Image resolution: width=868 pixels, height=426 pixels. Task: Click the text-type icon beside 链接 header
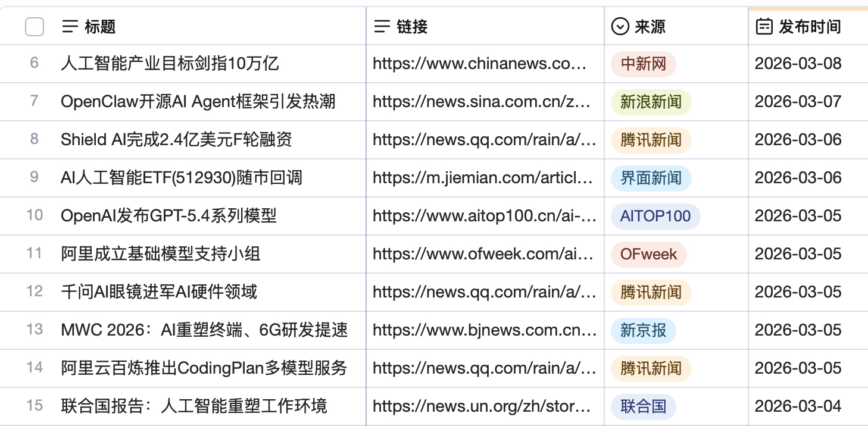(x=382, y=27)
